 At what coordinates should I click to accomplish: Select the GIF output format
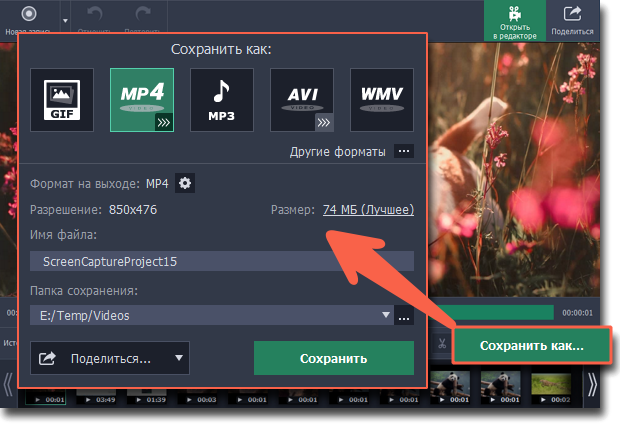point(62,100)
